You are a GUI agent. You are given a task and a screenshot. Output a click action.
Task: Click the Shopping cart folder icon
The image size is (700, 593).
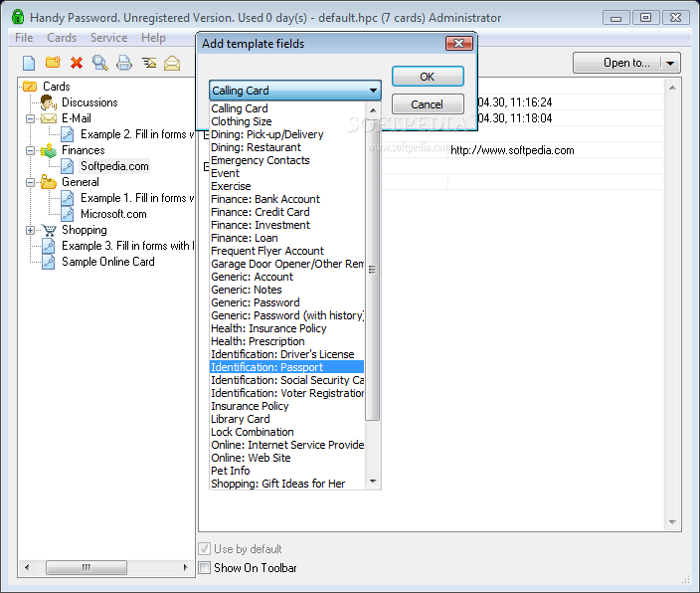49,230
